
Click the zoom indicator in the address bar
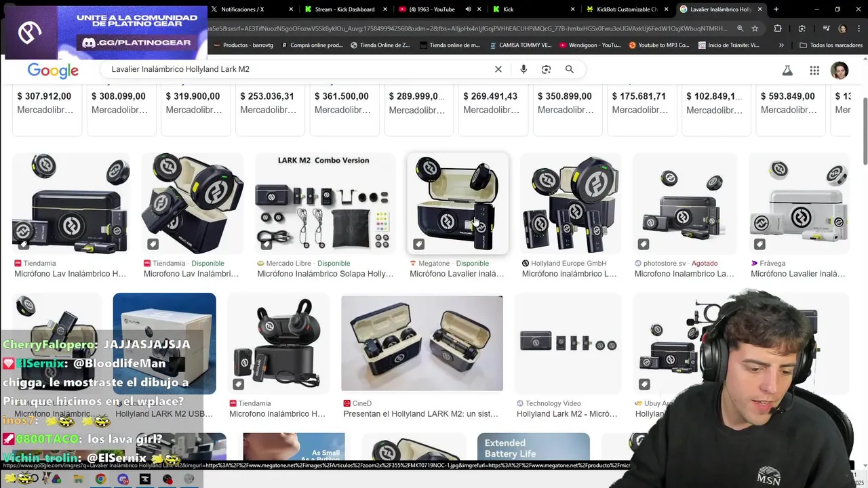pos(740,28)
